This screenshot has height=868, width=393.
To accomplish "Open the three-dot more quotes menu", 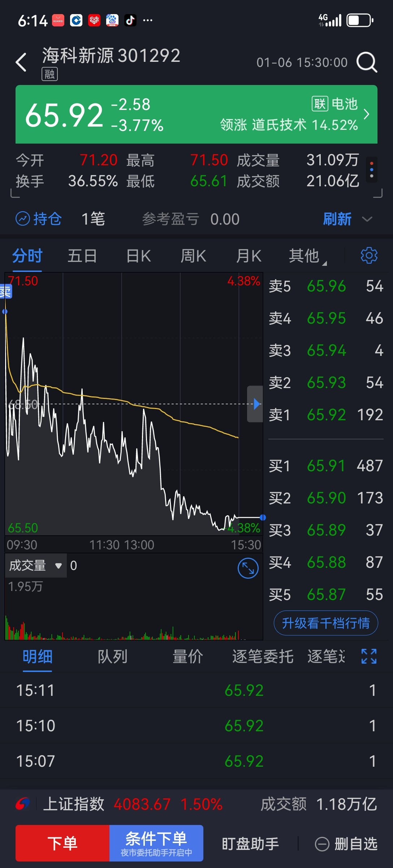I will click(372, 170).
